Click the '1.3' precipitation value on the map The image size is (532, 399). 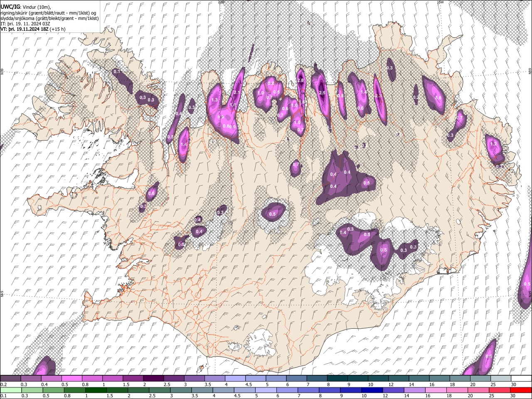coord(215,100)
